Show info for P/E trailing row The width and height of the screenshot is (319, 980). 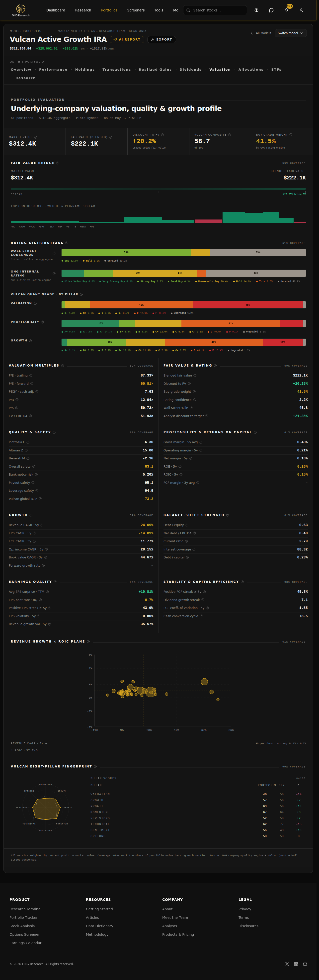pyautogui.click(x=30, y=376)
